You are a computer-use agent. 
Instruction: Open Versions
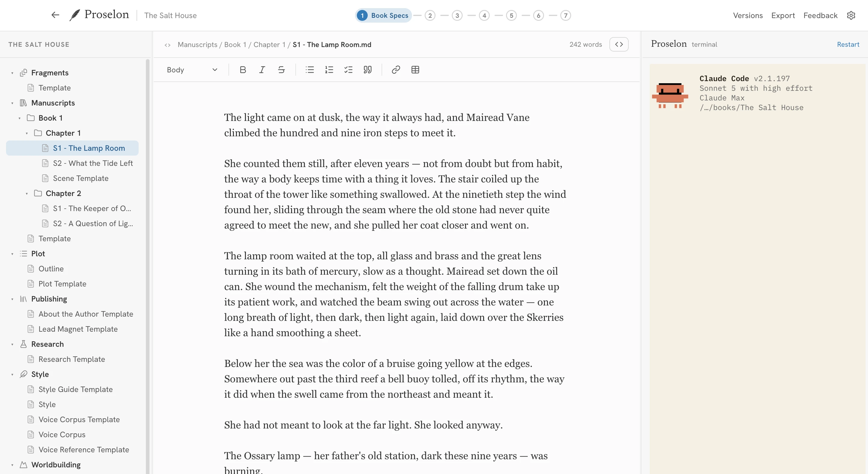(x=748, y=15)
